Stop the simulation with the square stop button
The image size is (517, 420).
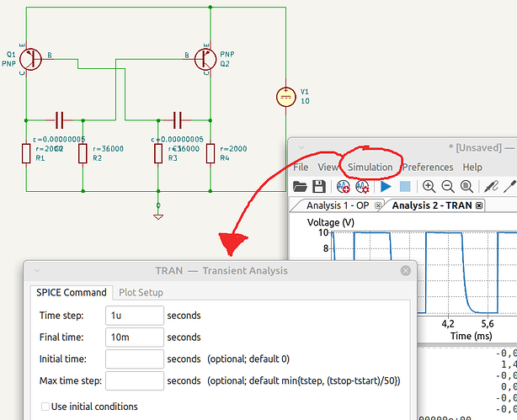point(405,187)
